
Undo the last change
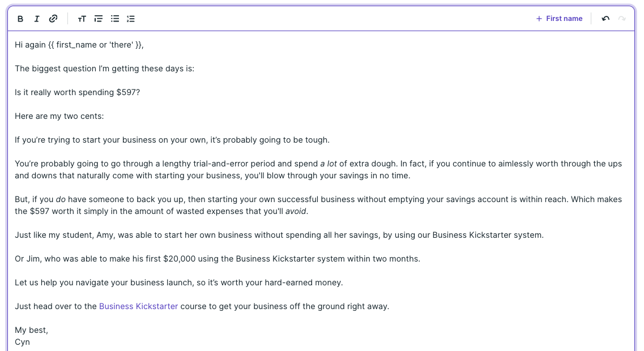[605, 18]
